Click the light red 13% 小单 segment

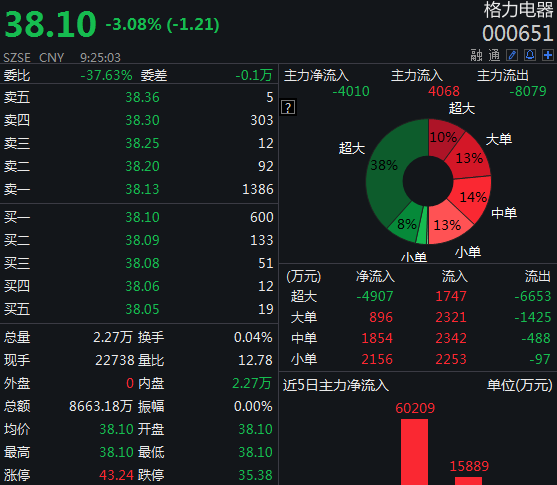click(448, 225)
